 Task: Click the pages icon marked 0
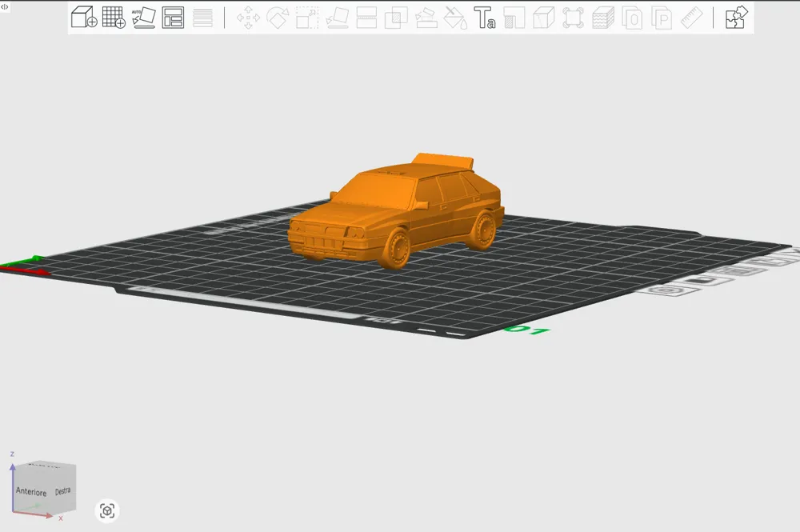tap(632, 18)
